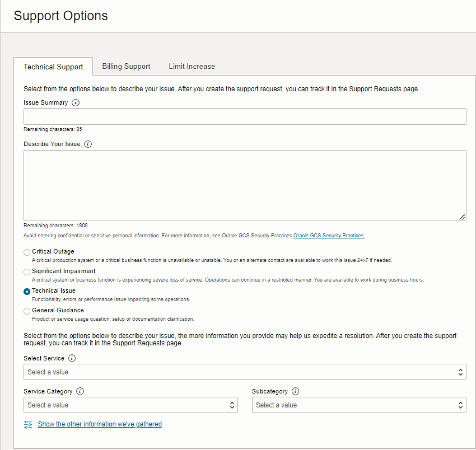Open the Oracle GCS Security Practices link

tap(329, 236)
